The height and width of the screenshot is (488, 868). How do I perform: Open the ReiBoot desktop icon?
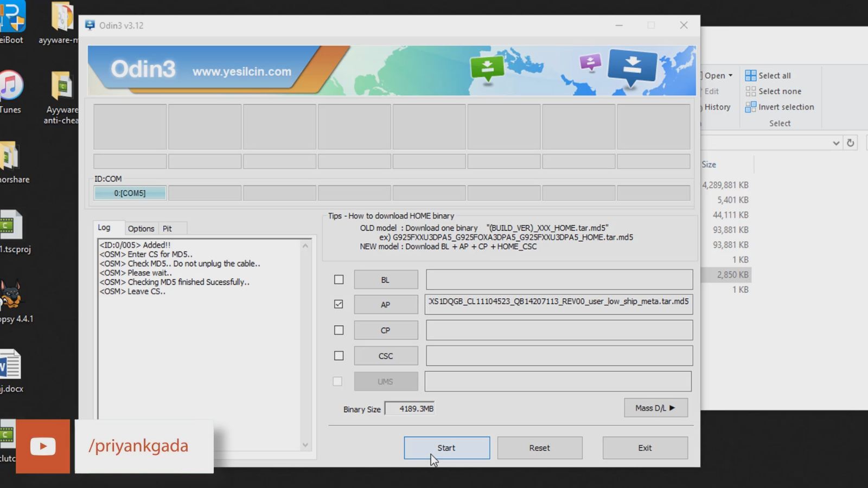(12, 23)
